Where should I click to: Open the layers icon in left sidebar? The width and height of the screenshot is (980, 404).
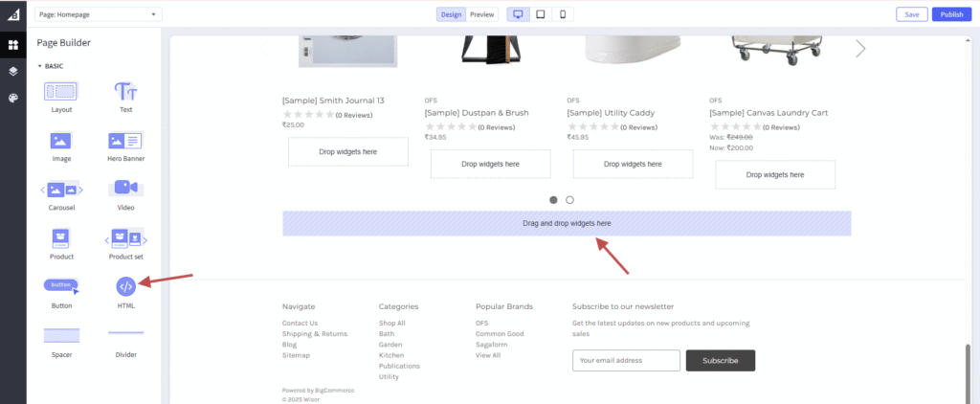click(13, 71)
